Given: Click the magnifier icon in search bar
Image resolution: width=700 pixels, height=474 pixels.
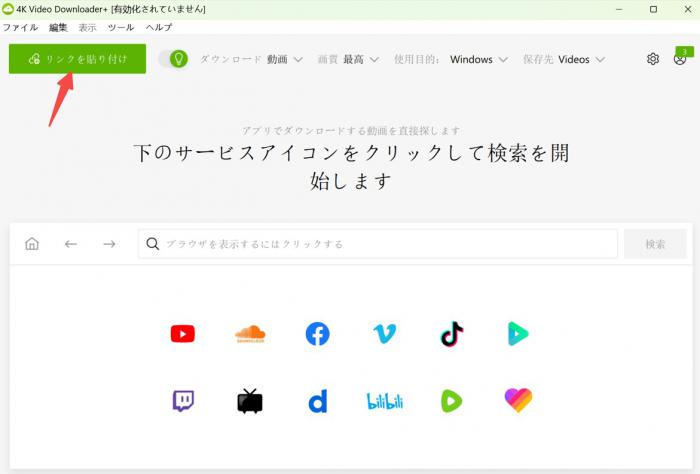Looking at the screenshot, I should point(153,244).
